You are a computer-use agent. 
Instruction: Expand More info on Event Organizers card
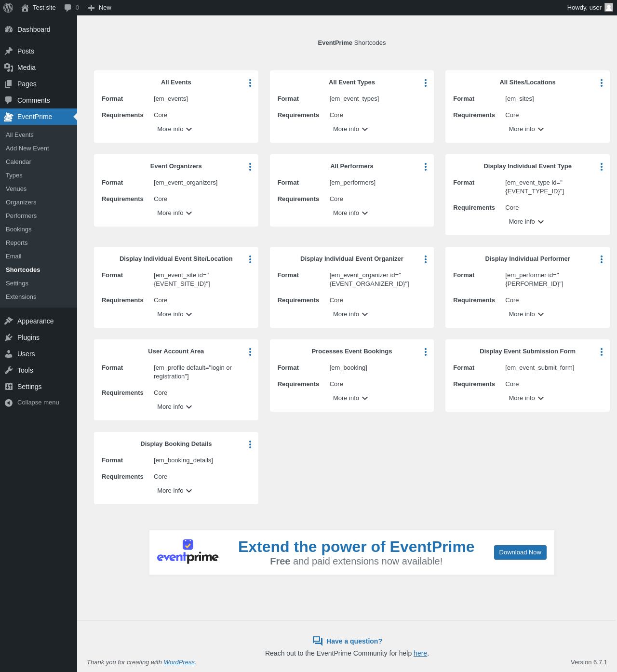point(174,213)
